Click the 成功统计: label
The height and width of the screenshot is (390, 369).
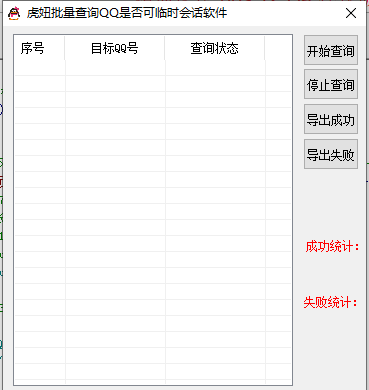pos(332,247)
